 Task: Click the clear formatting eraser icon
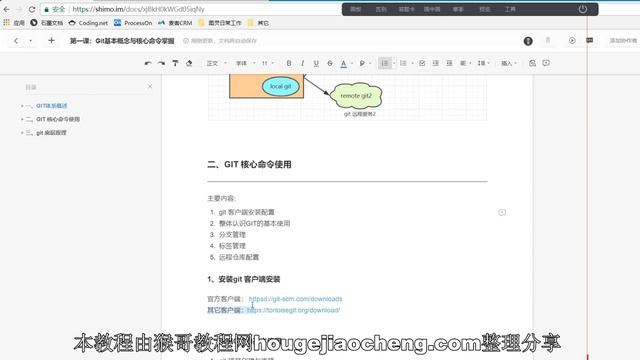189,63
